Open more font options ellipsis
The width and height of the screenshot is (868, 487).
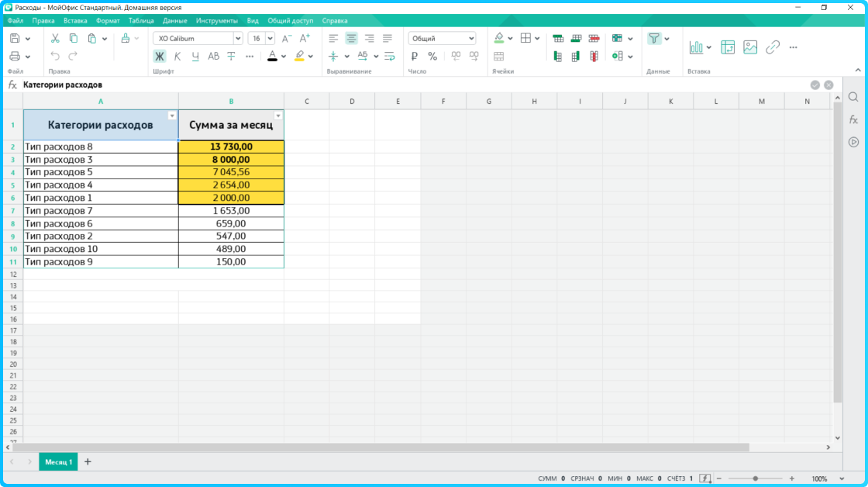tap(250, 56)
